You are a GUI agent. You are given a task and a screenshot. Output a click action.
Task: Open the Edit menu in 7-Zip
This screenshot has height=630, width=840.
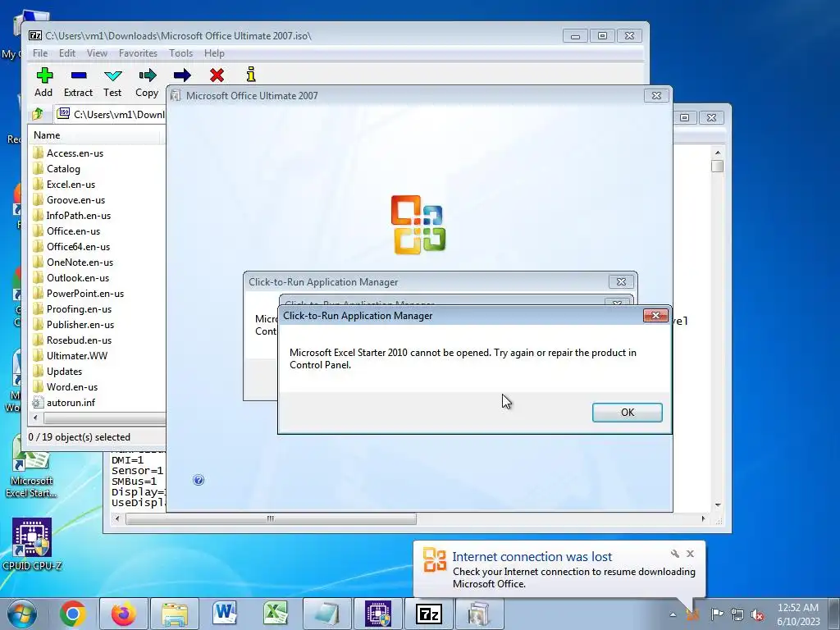click(67, 53)
